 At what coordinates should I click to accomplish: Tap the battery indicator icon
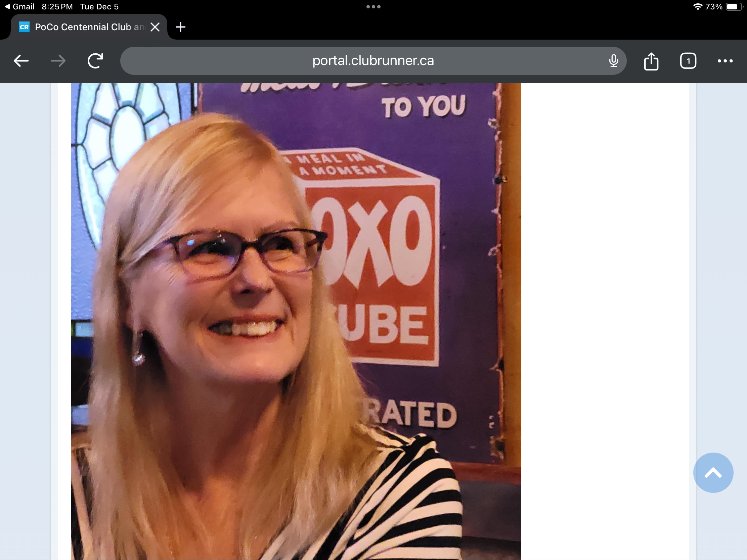coord(734,7)
